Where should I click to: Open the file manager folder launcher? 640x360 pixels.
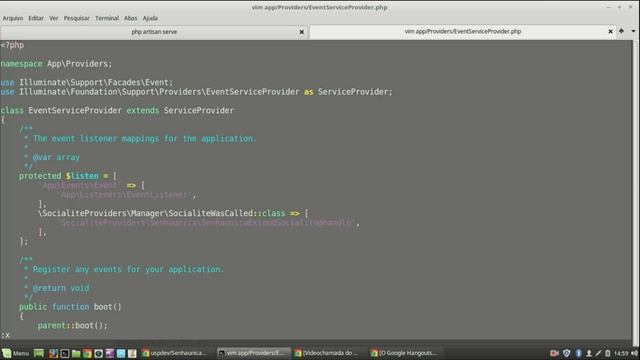(x=76, y=353)
